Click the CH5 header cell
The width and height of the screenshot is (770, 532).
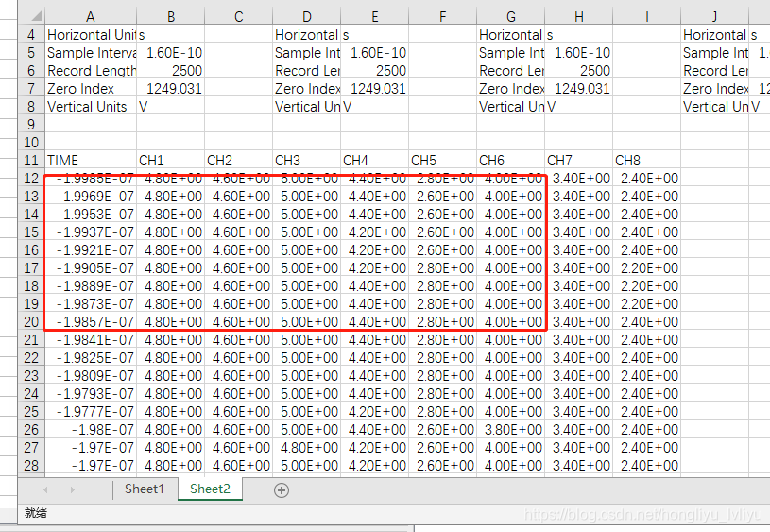coord(442,160)
